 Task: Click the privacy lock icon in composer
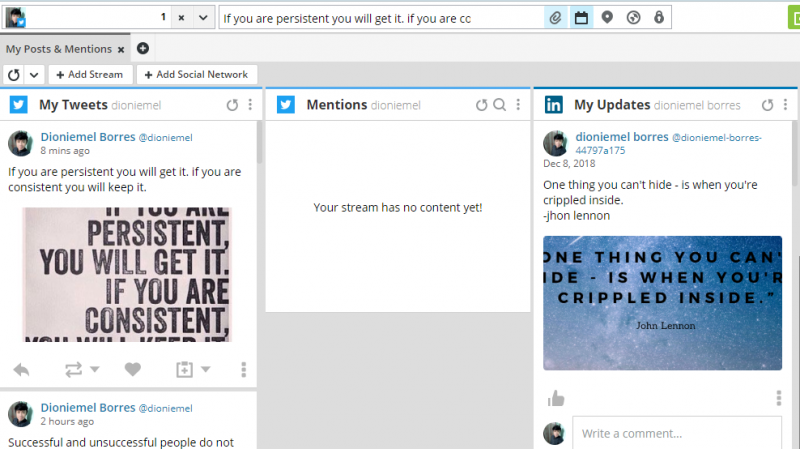click(659, 18)
